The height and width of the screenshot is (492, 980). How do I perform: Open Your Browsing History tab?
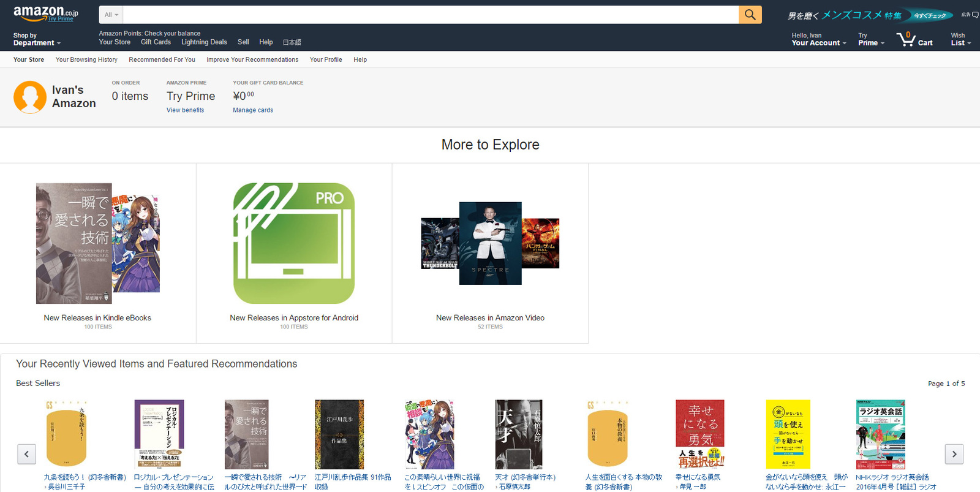click(x=86, y=60)
